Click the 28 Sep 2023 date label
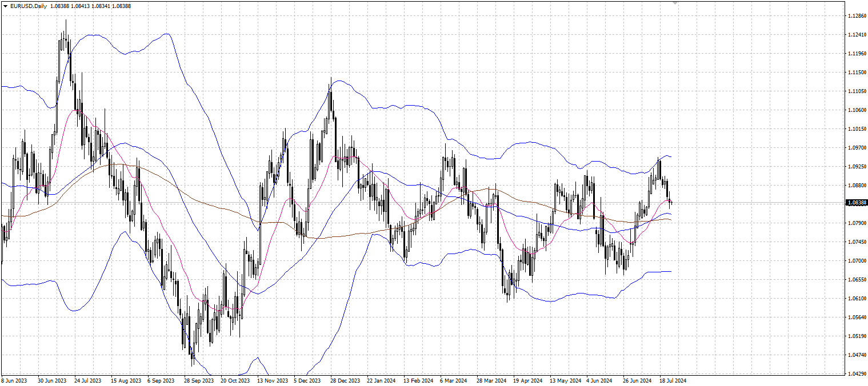Screen dimensions: 868x386 click(x=199, y=380)
